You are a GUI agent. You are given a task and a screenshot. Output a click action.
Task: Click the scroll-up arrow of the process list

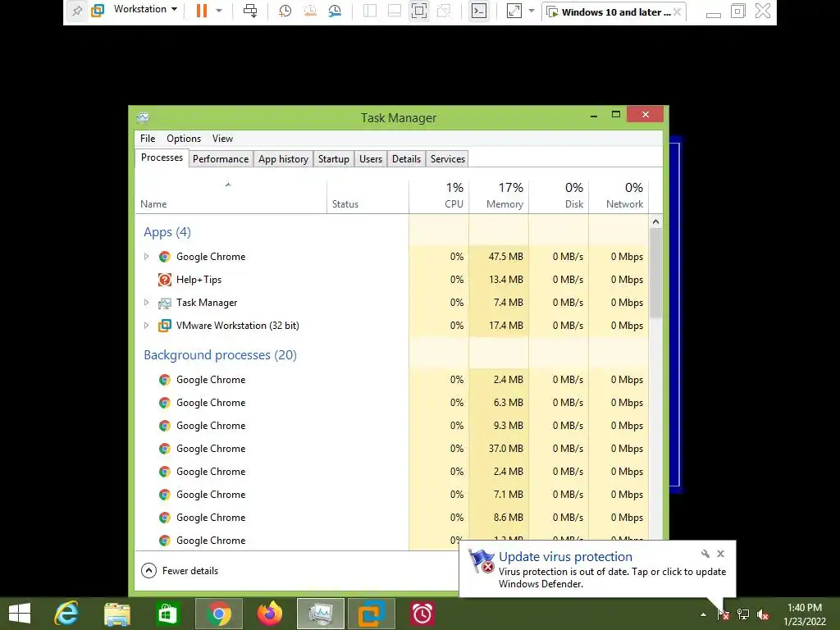655,221
